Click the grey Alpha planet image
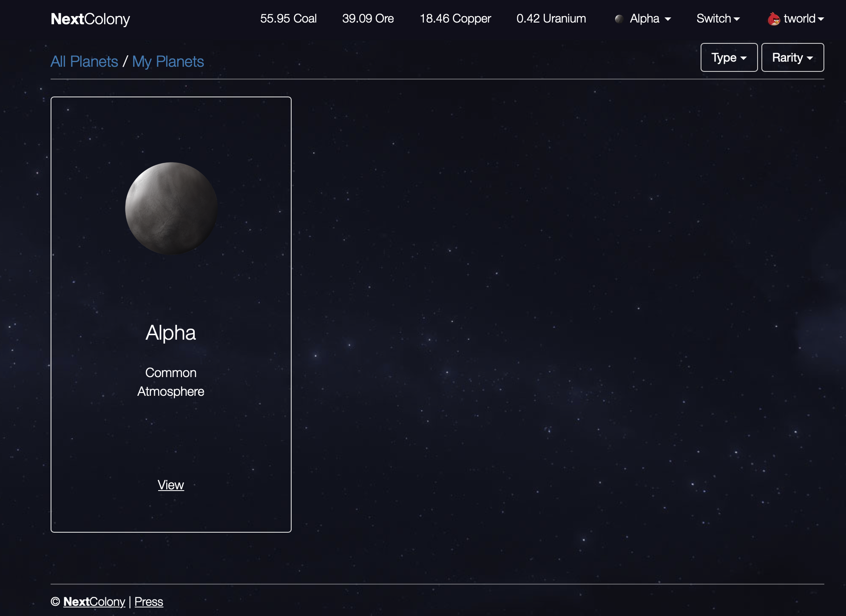Viewport: 846px width, 616px height. coord(171,208)
